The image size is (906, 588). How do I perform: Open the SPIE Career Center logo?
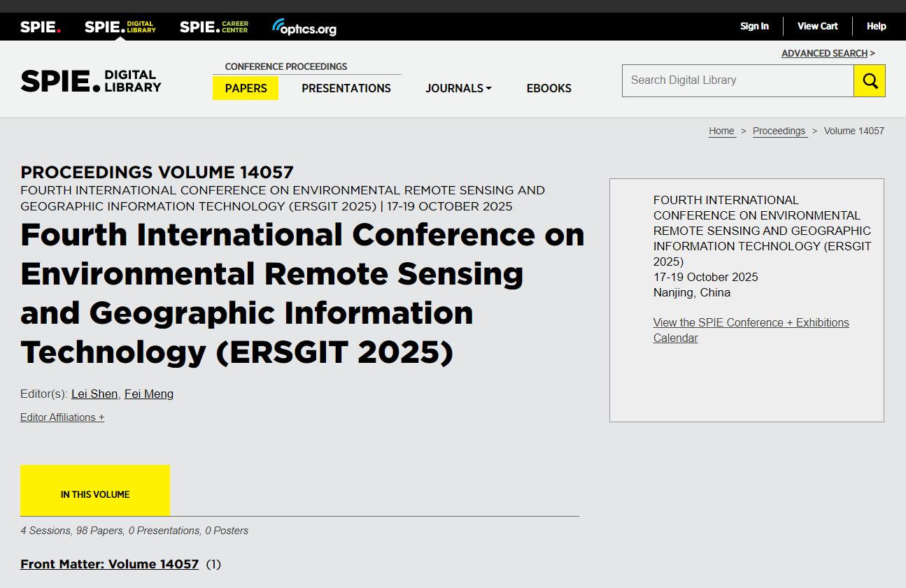[x=213, y=27]
